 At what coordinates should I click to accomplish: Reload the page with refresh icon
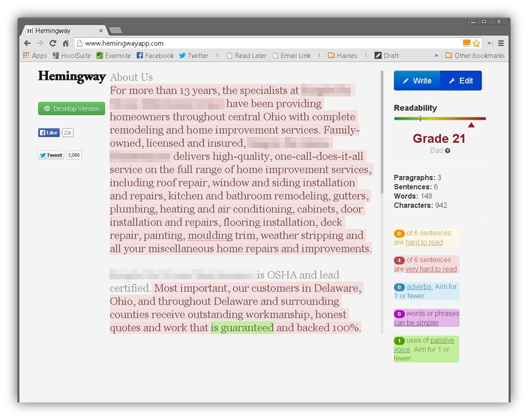[x=53, y=43]
